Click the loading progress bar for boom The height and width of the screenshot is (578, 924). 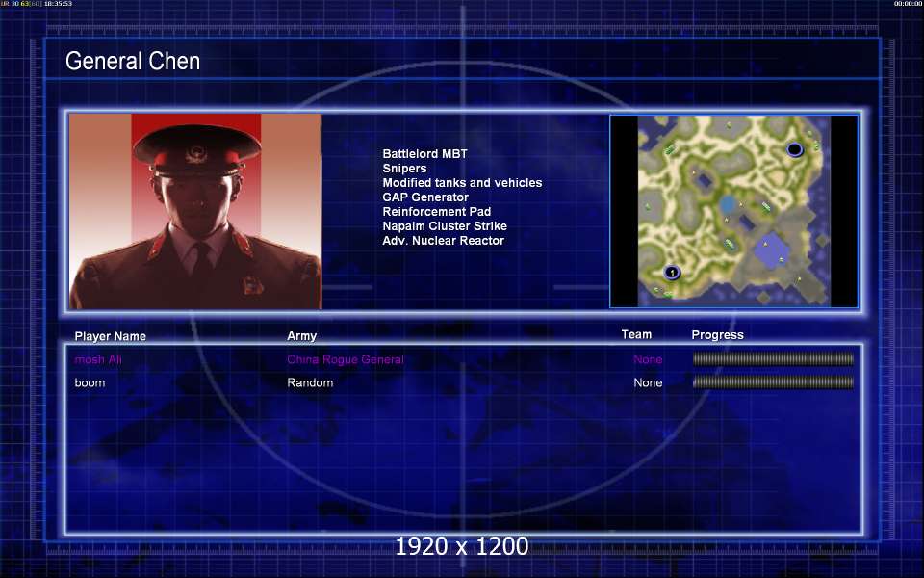click(773, 382)
